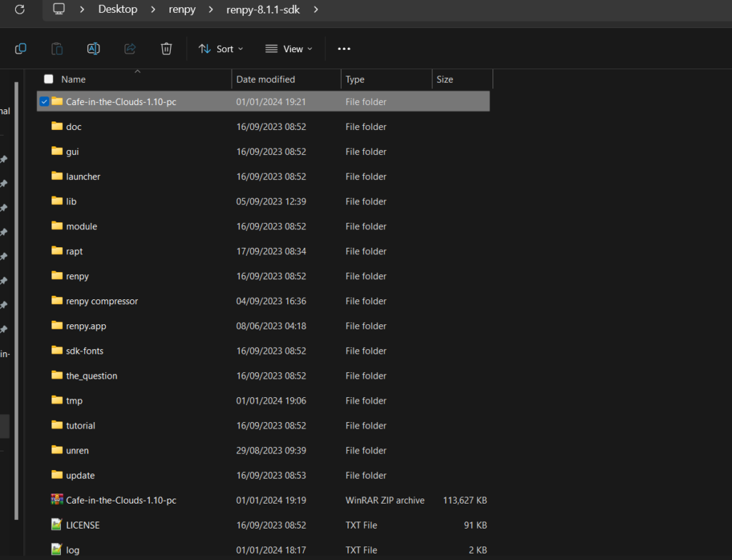The image size is (732, 560).
Task: Go to Desktop in the breadcrumb path
Action: (118, 9)
